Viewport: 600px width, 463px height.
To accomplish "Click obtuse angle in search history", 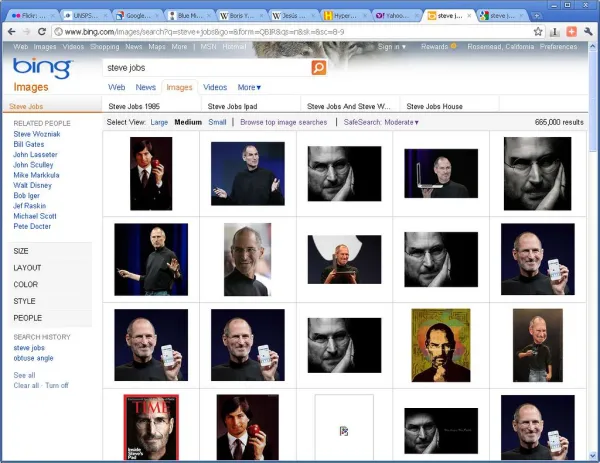I will click(33, 358).
